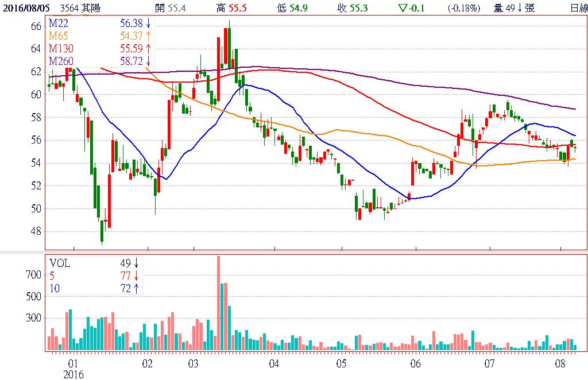Click the down arrow next to M22 value
Screen dimensions: 588x380
[149, 24]
